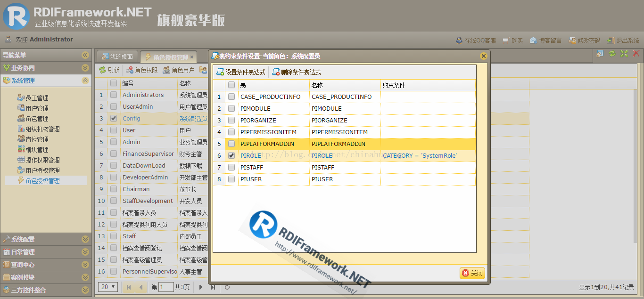Open 博客留言 envelope icon

[533, 40]
